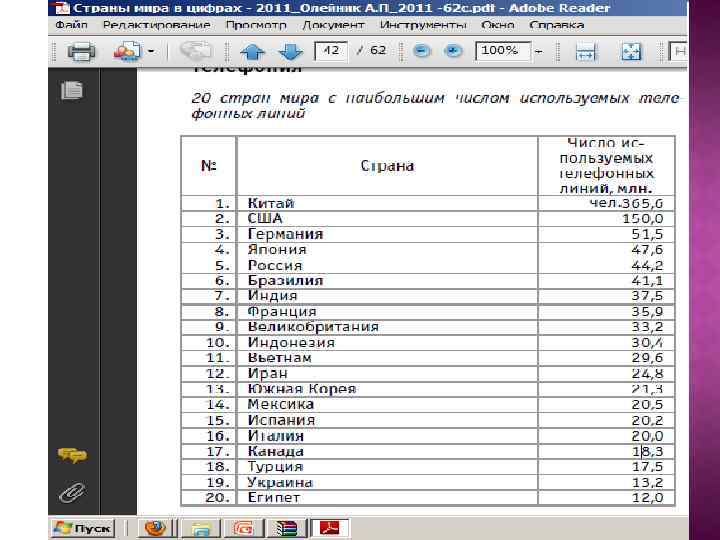
Task: Open the Справка menu
Action: pyautogui.click(x=557, y=25)
